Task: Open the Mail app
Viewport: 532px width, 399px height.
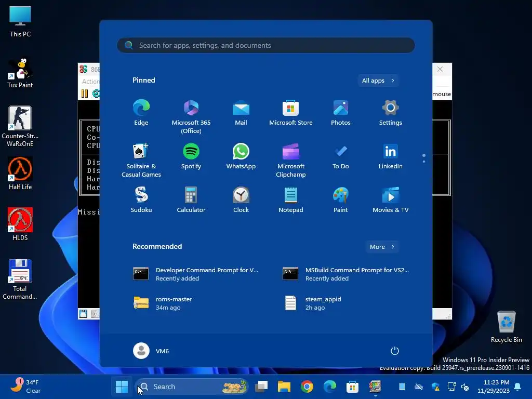Action: pyautogui.click(x=241, y=113)
